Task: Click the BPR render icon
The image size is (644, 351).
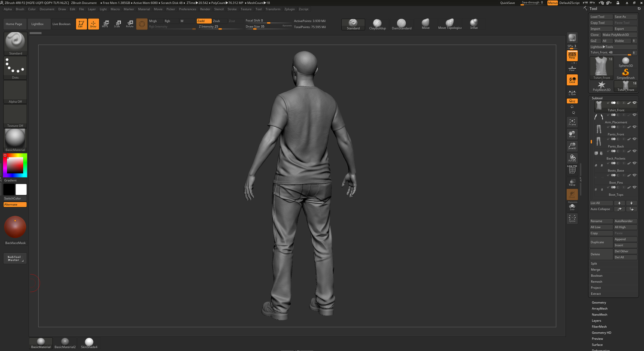Action: (x=572, y=38)
